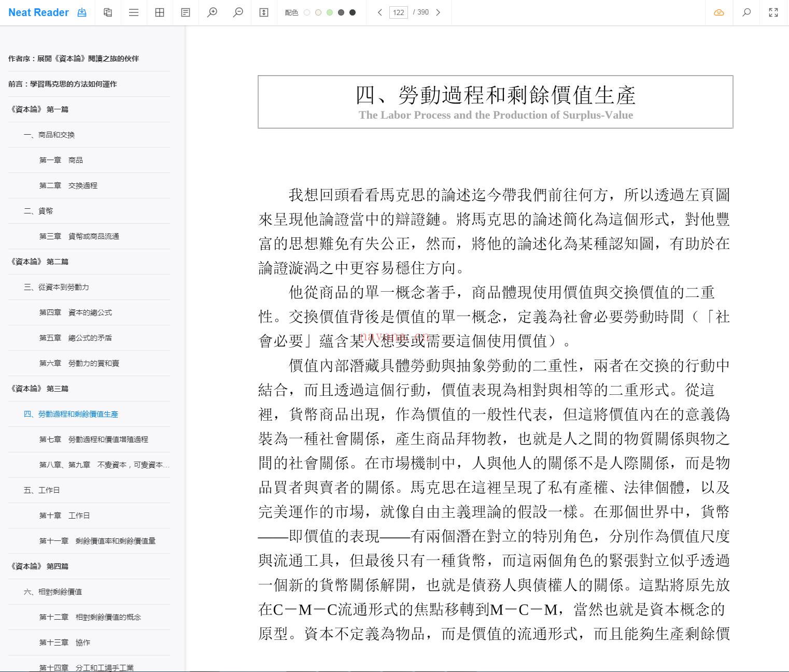This screenshot has height=672, width=789.
Task: Open 第五章 總公式的矛盾
Action: (x=76, y=338)
